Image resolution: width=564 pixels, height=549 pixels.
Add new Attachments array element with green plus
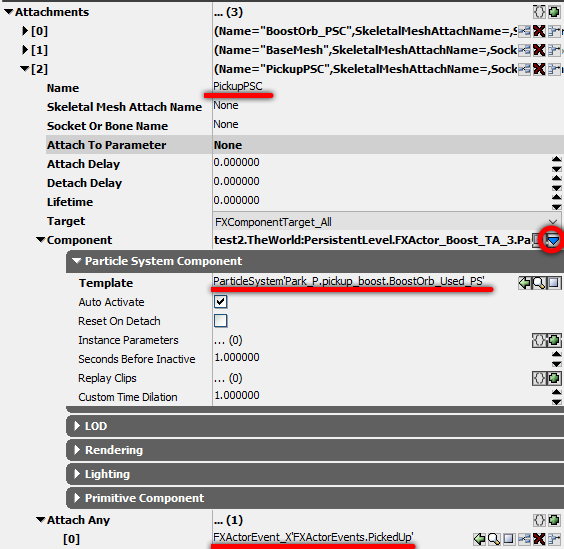(554, 12)
